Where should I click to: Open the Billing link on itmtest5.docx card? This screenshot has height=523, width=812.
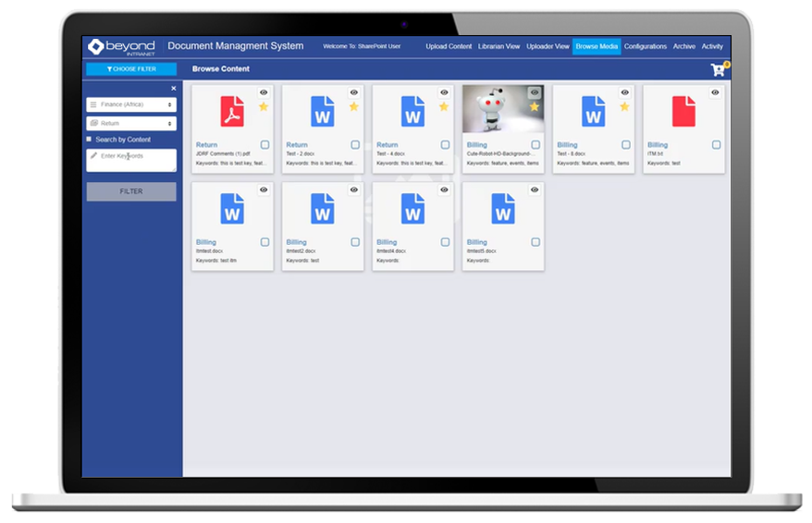point(477,242)
